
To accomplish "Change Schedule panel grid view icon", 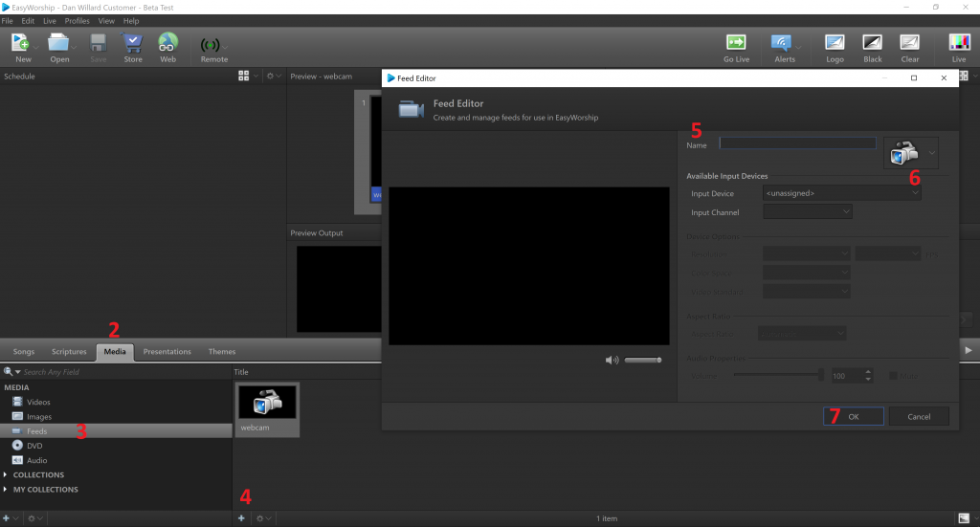I will pos(244,76).
